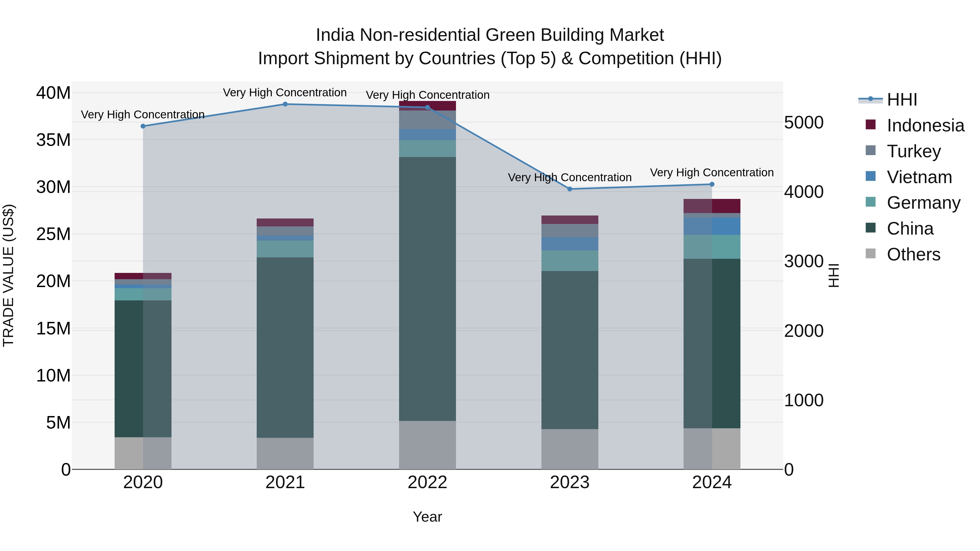Click the HHI data point for 2020
The width and height of the screenshot is (980, 551).
click(x=143, y=126)
